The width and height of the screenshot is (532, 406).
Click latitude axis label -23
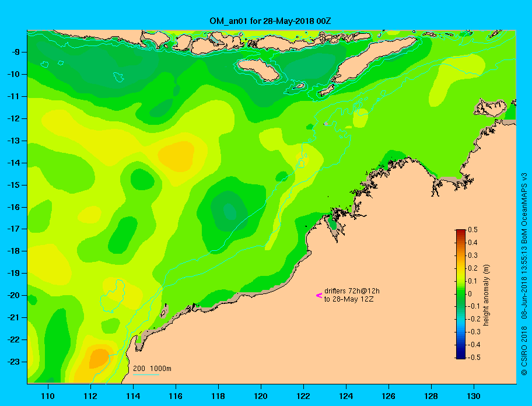(x=14, y=362)
